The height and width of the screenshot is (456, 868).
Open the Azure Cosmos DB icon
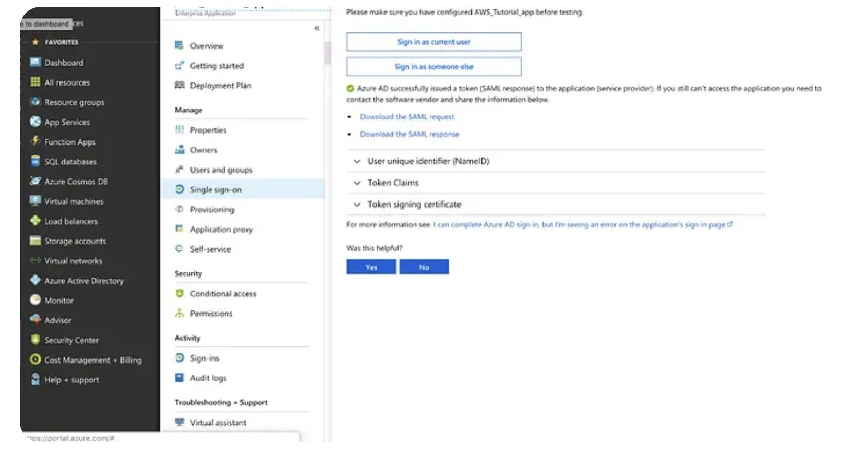click(35, 182)
